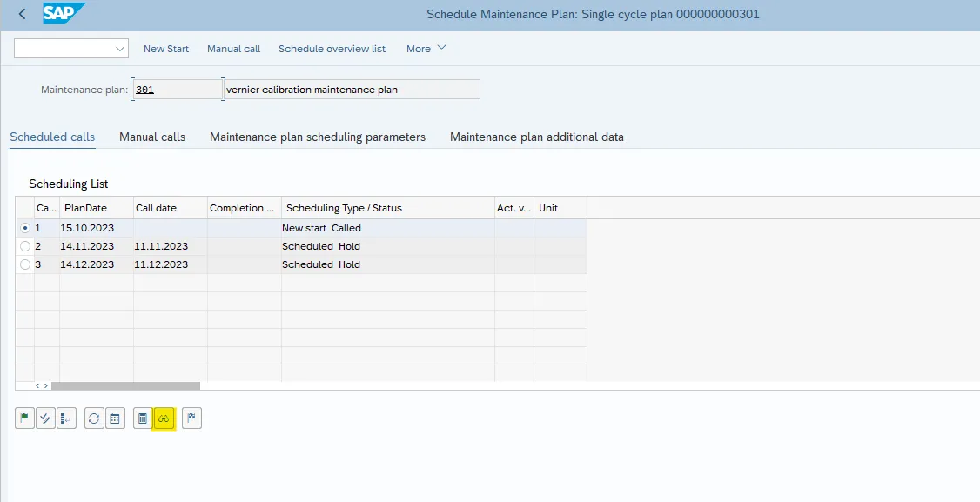Open Maintenance plan scheduling parameters tab
980x502 pixels.
click(x=318, y=137)
